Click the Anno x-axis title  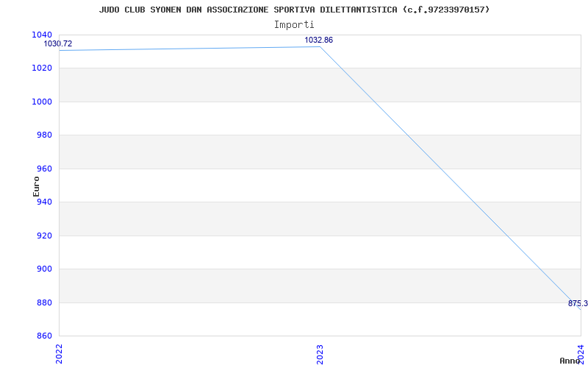(x=570, y=361)
